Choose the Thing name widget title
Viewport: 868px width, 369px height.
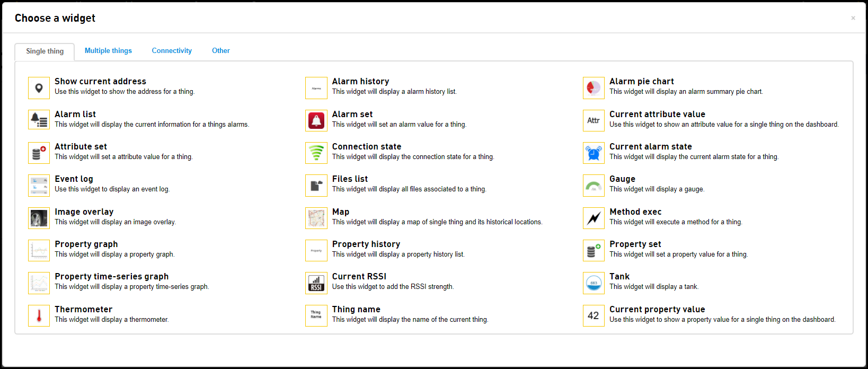click(x=356, y=310)
